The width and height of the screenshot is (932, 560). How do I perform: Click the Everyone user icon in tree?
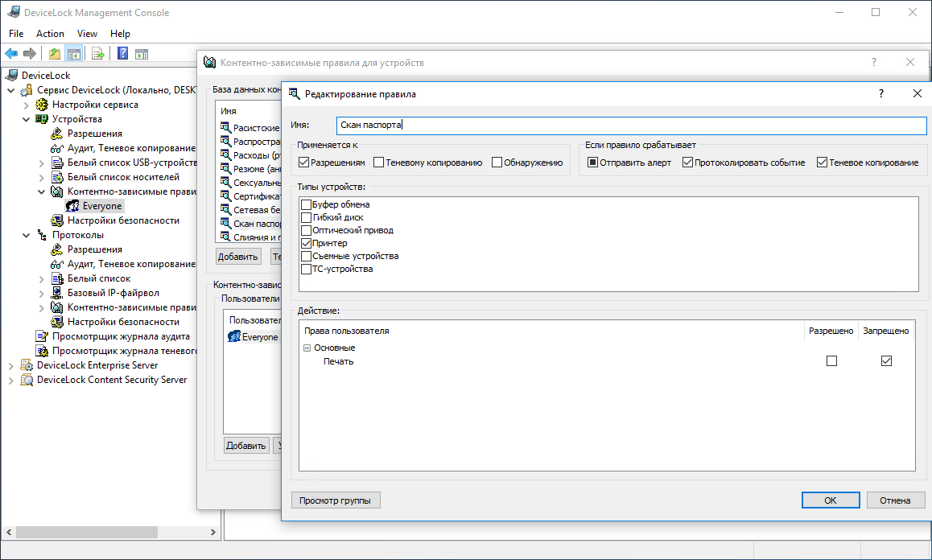[x=72, y=206]
